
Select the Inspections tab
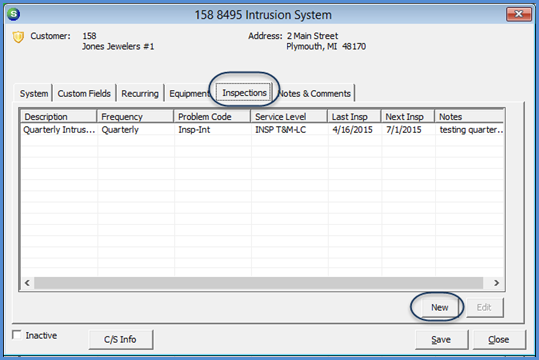click(x=244, y=92)
